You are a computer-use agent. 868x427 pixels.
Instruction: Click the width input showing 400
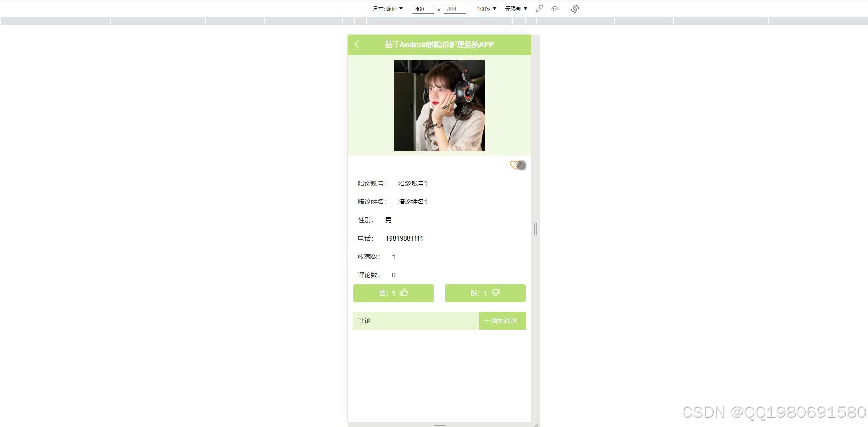(x=422, y=8)
